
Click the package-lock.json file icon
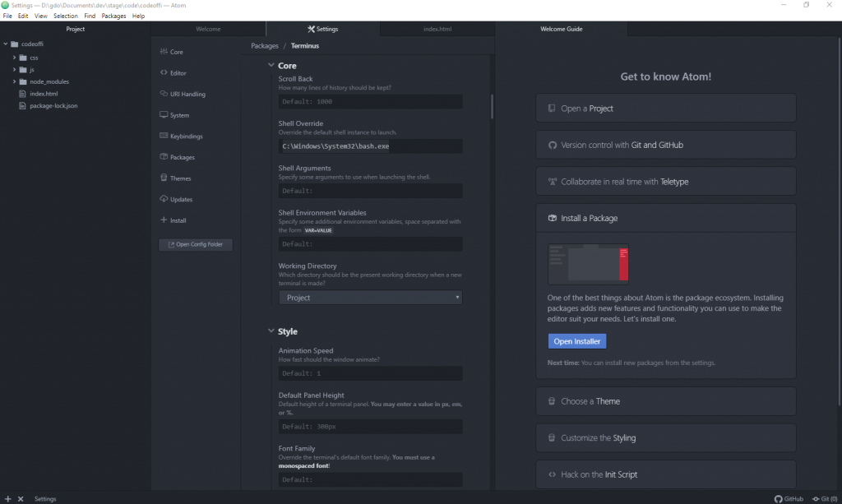click(x=22, y=106)
